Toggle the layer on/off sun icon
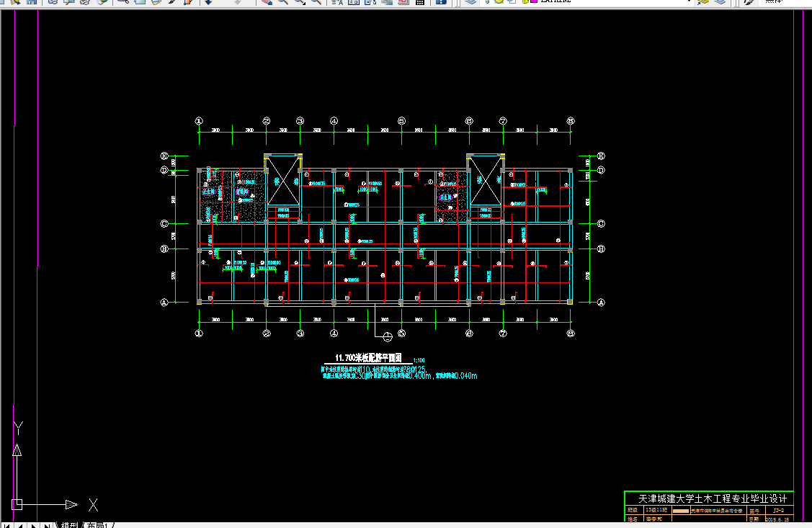 coord(499,1)
